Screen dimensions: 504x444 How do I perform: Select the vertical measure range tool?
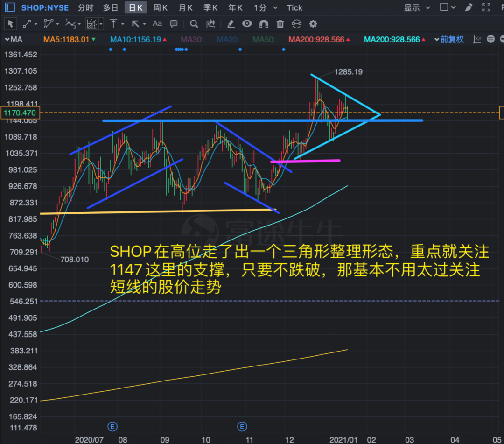[113, 24]
